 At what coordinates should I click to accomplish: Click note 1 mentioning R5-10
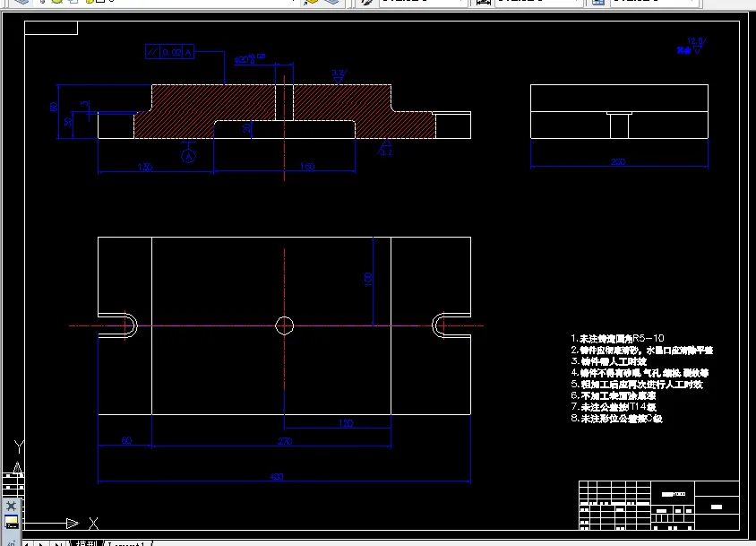point(617,338)
